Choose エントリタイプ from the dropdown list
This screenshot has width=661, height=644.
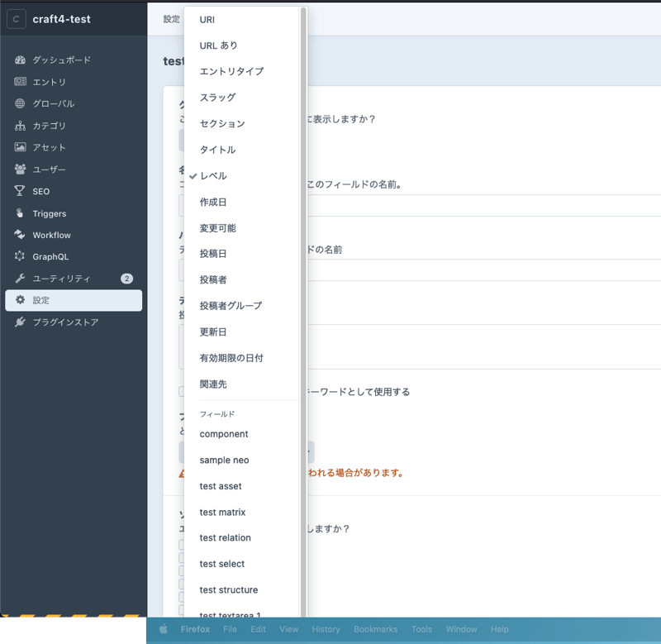231,72
